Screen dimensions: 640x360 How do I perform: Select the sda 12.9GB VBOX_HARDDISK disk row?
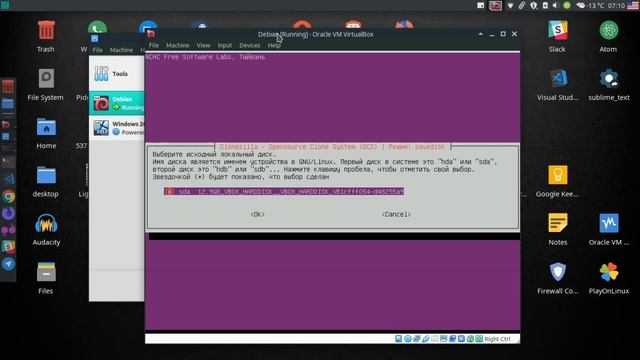(x=284, y=191)
